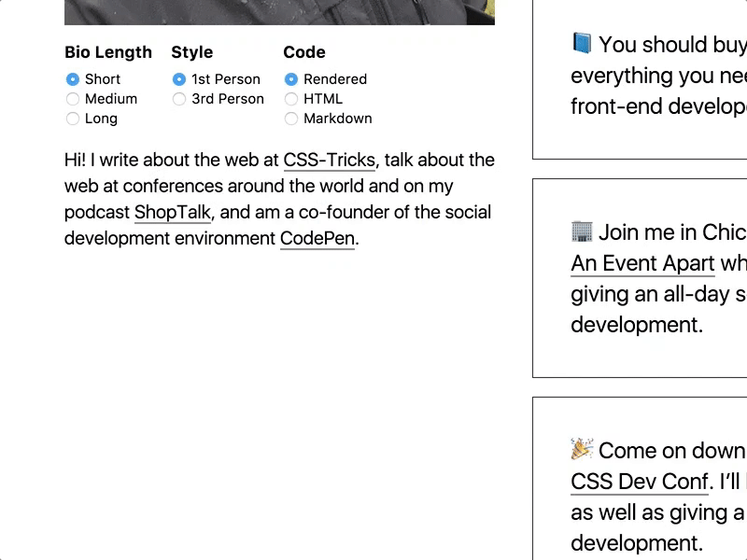Visit the CSS Dev Conf link
Screen dimensions: 747x560
(x=641, y=483)
